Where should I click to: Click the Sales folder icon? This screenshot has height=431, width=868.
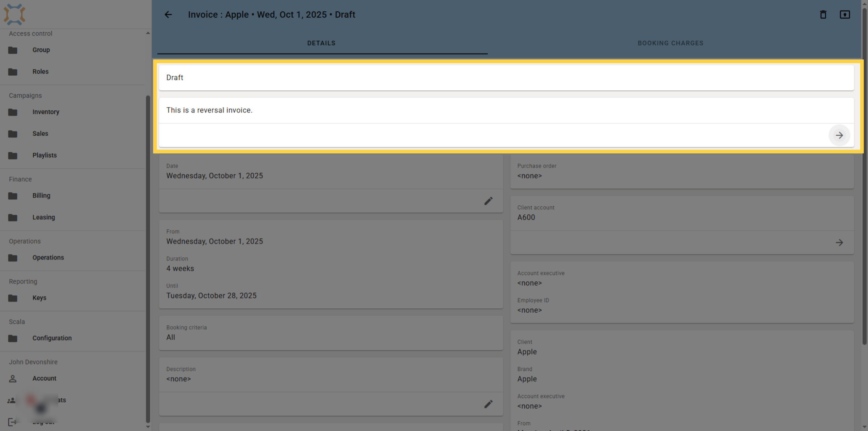pyautogui.click(x=13, y=134)
